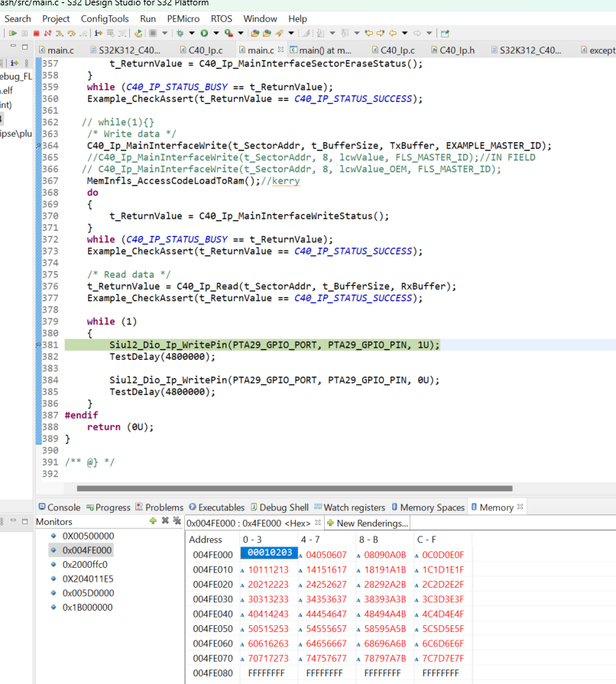616x684 pixels.
Task: Switch to the C40_Ip.h editor tab
Action: point(453,50)
